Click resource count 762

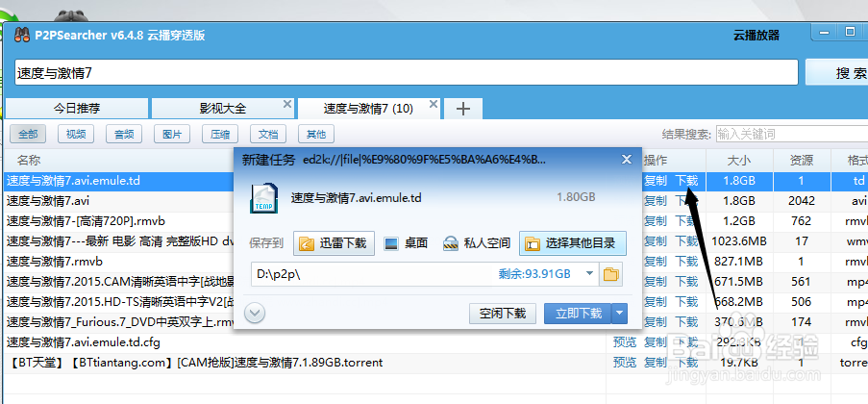[801, 220]
